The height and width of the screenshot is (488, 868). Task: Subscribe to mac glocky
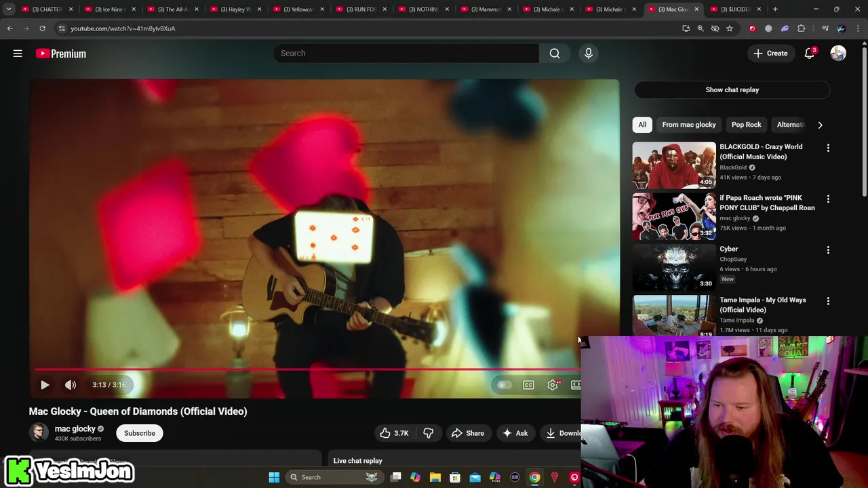[140, 433]
